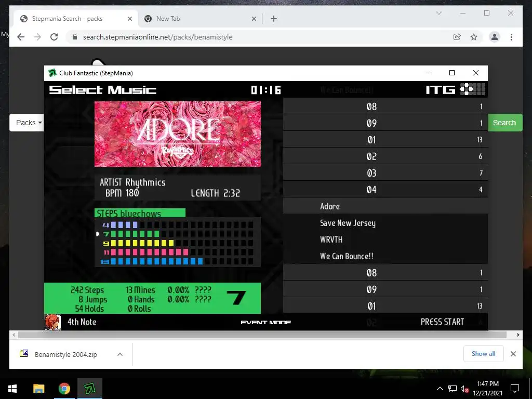Click the muted volume tray icon
The width and height of the screenshot is (532, 399).
[464, 389]
